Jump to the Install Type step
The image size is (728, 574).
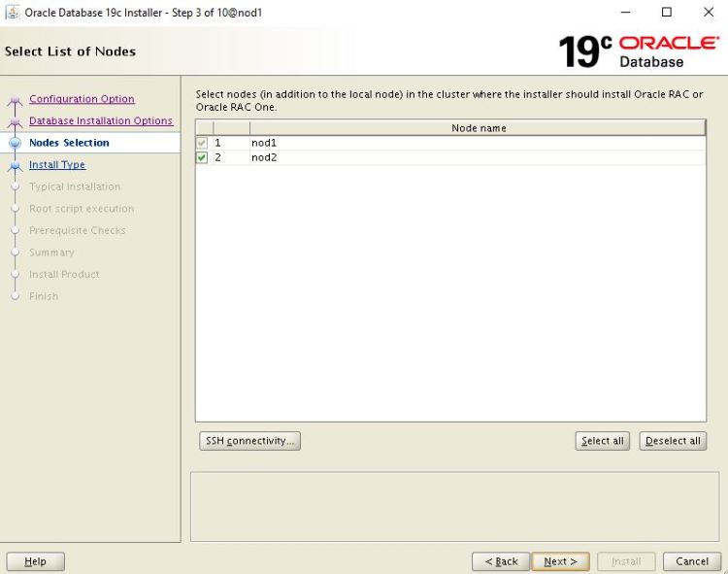57,165
